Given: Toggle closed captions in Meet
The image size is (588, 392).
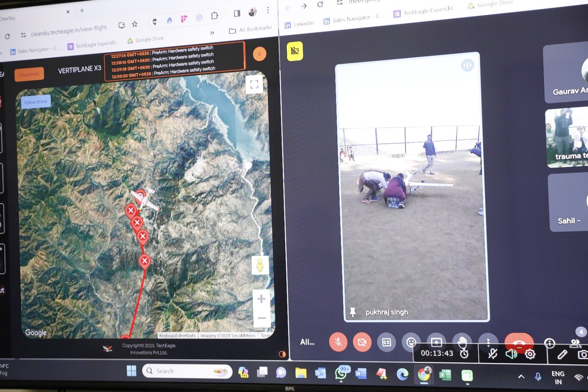Looking at the screenshot, I should click(386, 342).
